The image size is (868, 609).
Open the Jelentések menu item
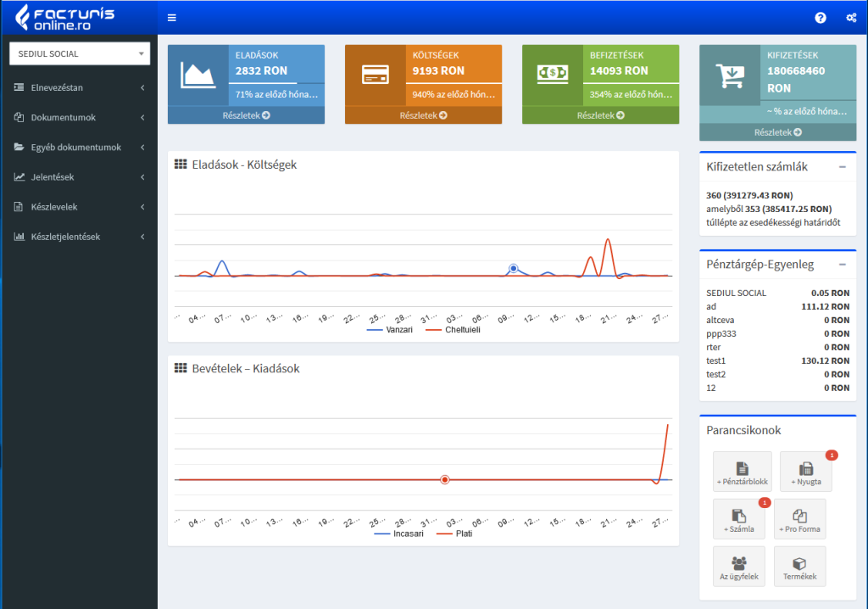click(80, 177)
